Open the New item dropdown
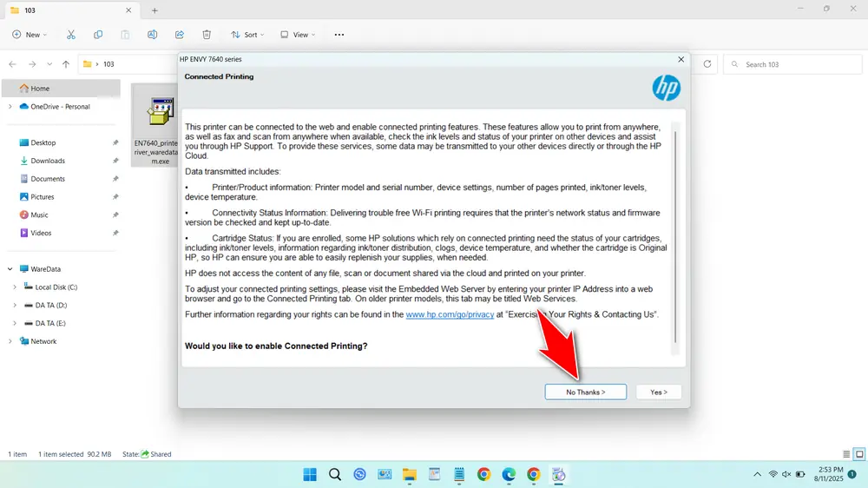868x488 pixels. (30, 35)
